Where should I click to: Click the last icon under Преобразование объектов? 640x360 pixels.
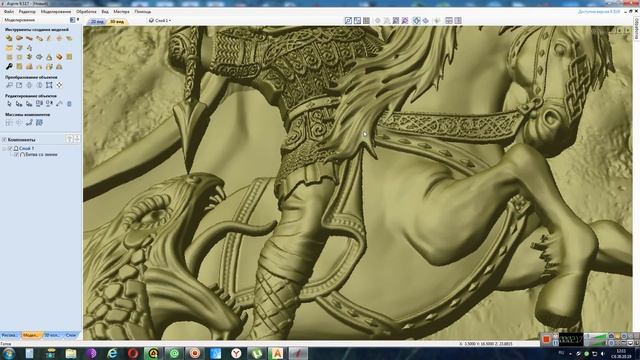coord(59,85)
